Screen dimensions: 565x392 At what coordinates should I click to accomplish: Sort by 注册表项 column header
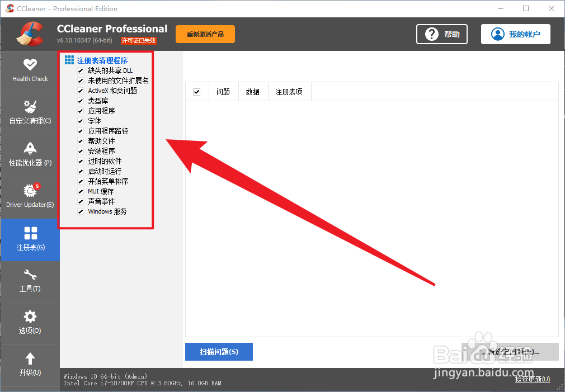pyautogui.click(x=289, y=92)
